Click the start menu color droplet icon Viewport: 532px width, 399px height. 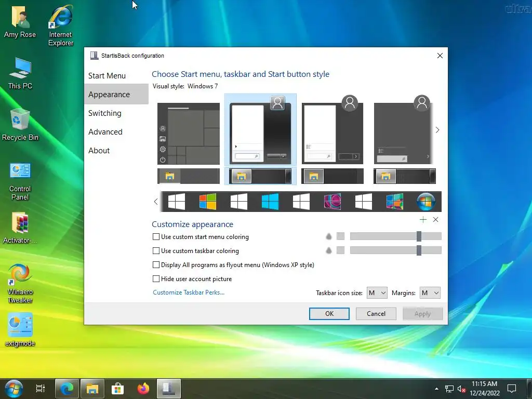pyautogui.click(x=328, y=236)
